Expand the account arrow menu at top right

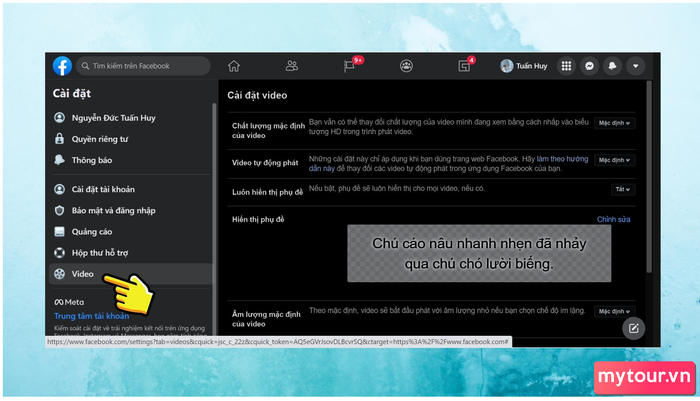point(634,66)
